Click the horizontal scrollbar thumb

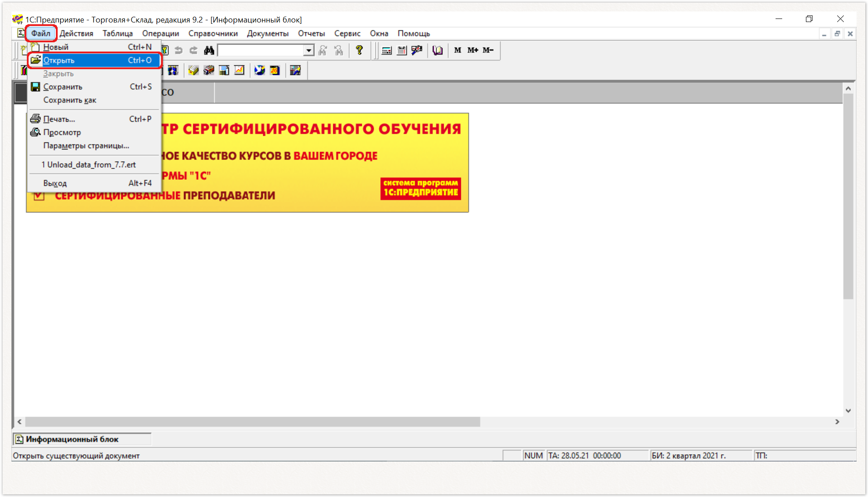coord(253,422)
